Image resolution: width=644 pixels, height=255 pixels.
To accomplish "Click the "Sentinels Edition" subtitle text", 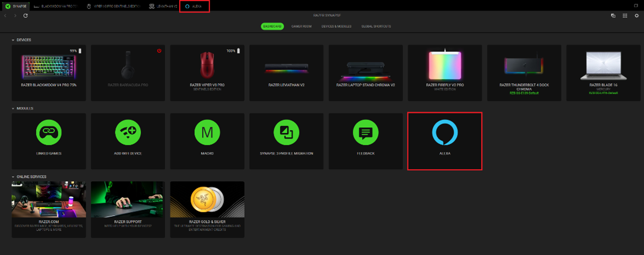I will click(207, 89).
